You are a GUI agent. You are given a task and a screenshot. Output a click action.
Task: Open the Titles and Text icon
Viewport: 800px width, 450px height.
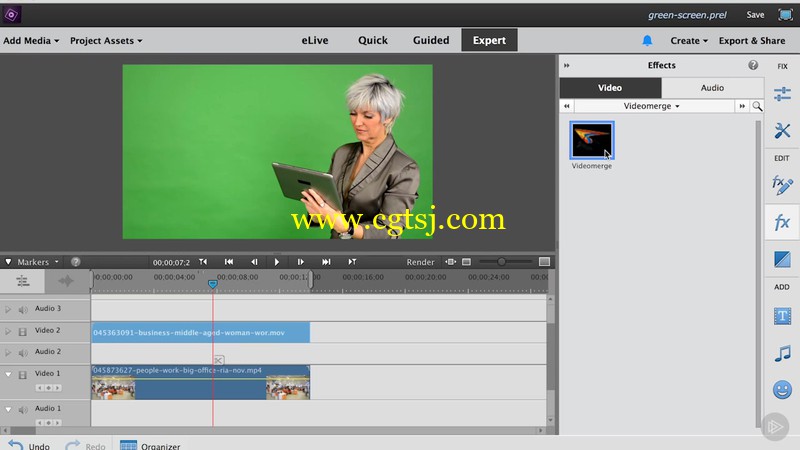tap(782, 316)
